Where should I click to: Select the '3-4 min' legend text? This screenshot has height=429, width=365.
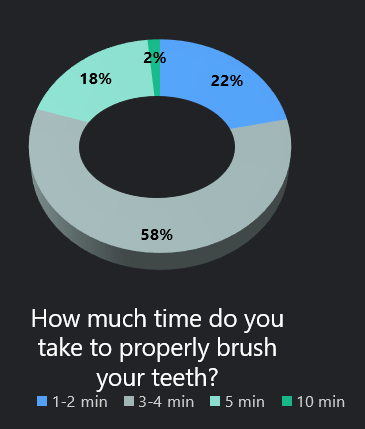coord(166,402)
